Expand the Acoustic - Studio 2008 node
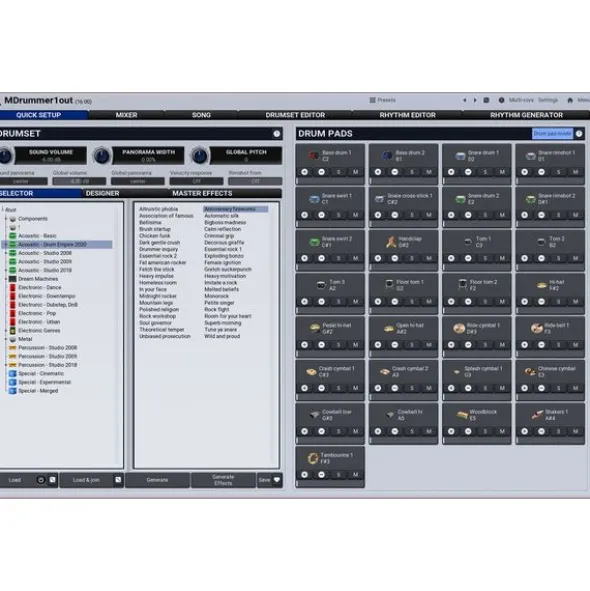590x591 pixels. [6, 253]
